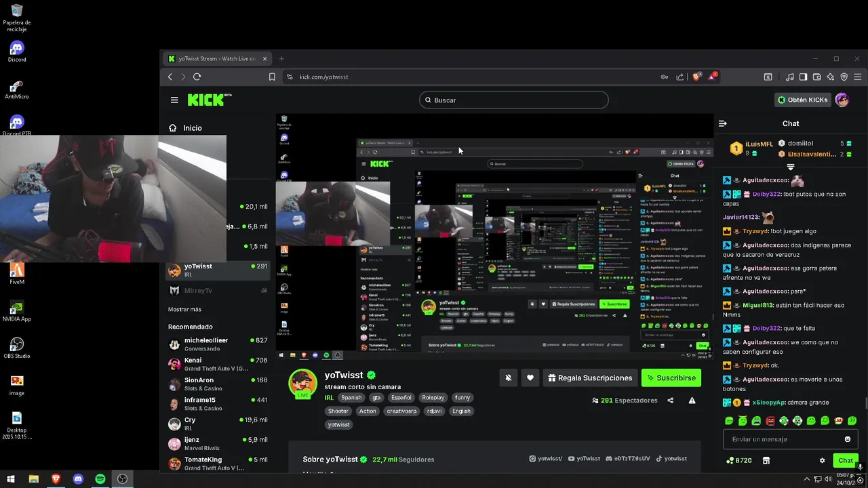Click the green Suscribirse button
Screen dimensions: 868x488
(671, 378)
